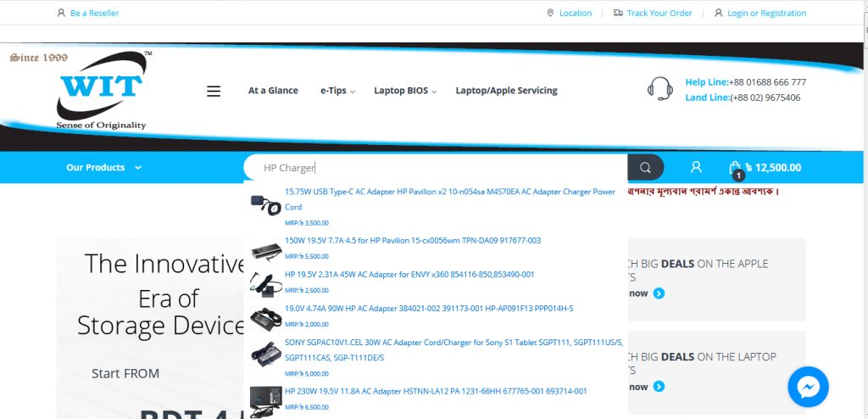Click Apple deals blue arrow icon
Viewport: 868px width, 419px height.
[x=659, y=293]
